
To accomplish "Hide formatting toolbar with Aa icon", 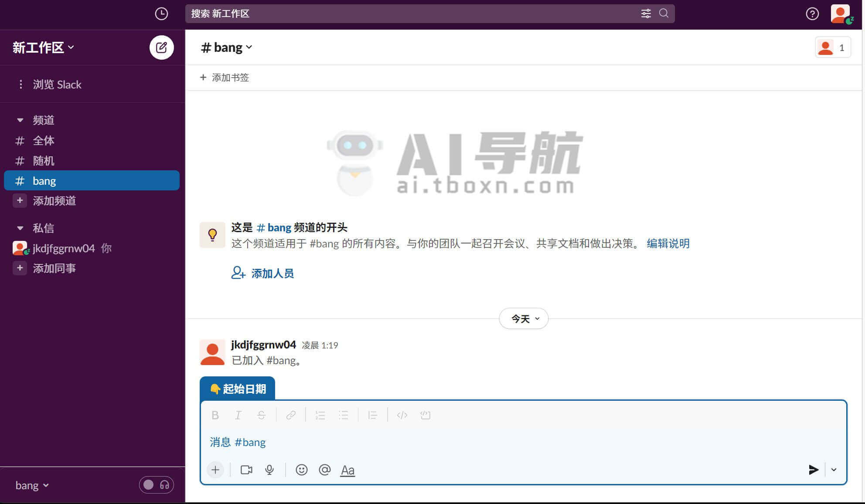I will [347, 470].
